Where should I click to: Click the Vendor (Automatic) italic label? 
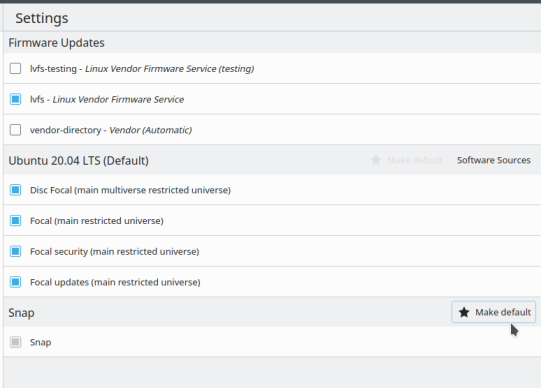point(150,130)
